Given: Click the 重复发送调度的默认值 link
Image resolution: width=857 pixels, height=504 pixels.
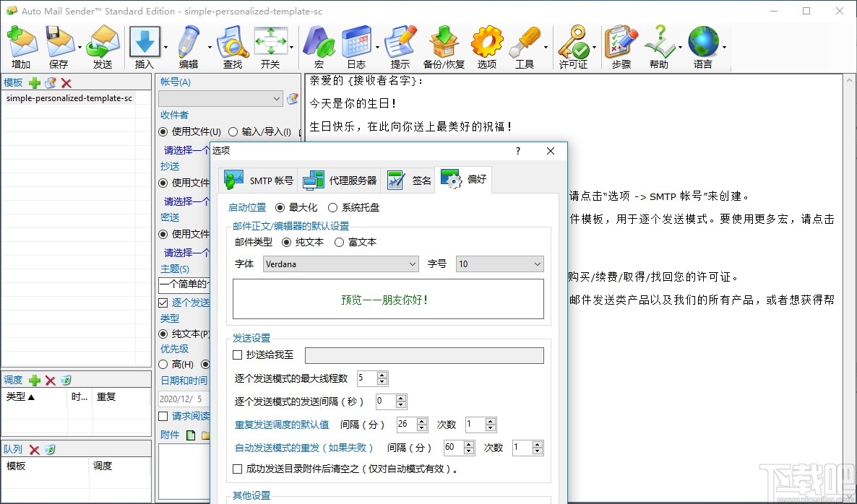Looking at the screenshot, I should (283, 424).
